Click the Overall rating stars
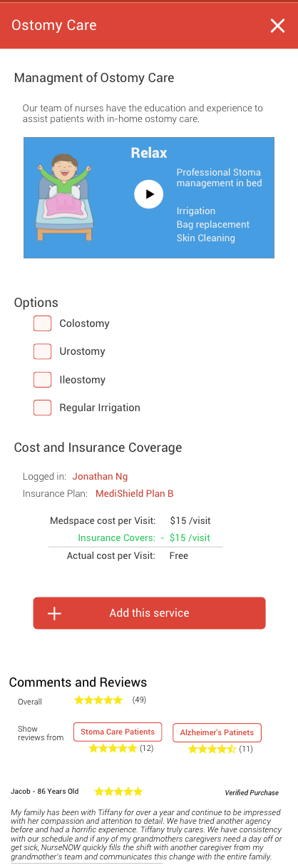This screenshot has height=868, width=298. click(98, 700)
